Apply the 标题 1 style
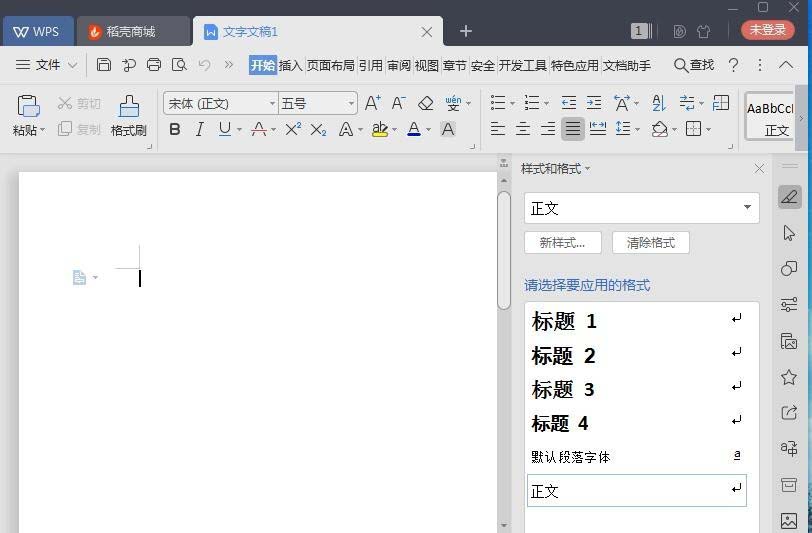 [x=637, y=321]
